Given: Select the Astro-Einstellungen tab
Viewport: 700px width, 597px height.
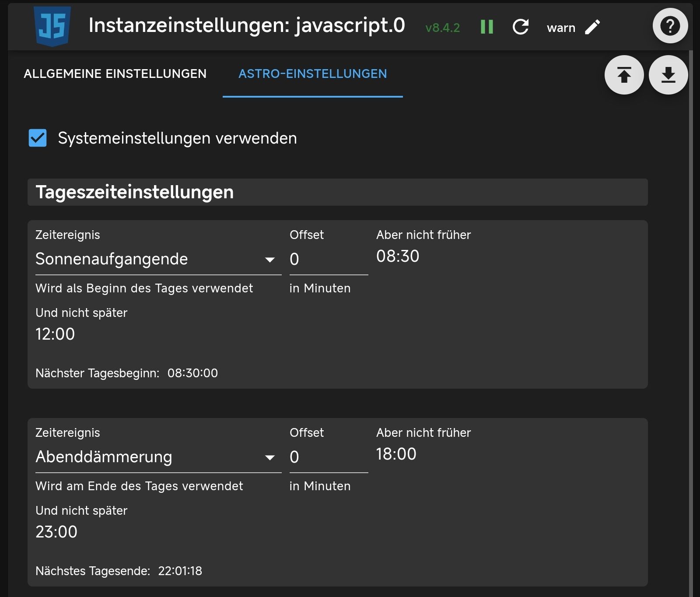Looking at the screenshot, I should tap(312, 74).
